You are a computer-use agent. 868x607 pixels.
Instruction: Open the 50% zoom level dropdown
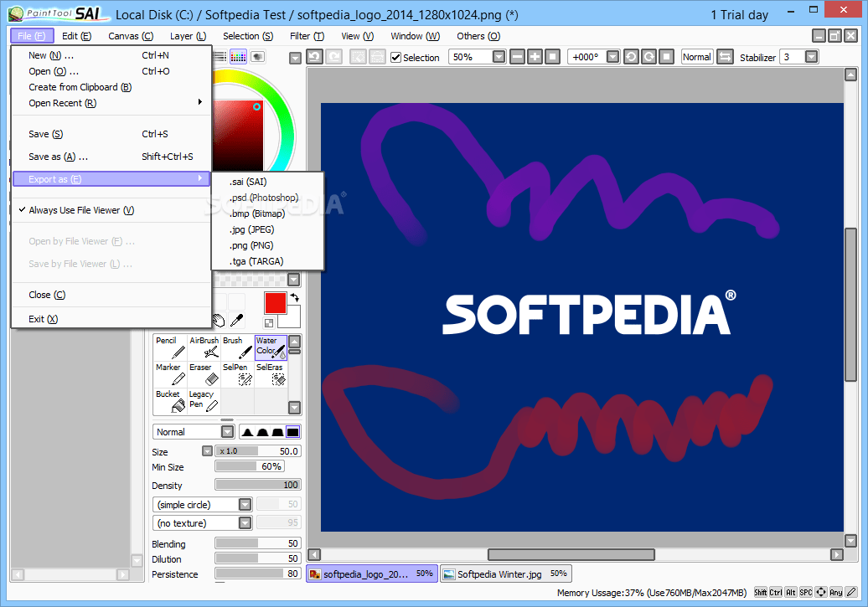499,56
